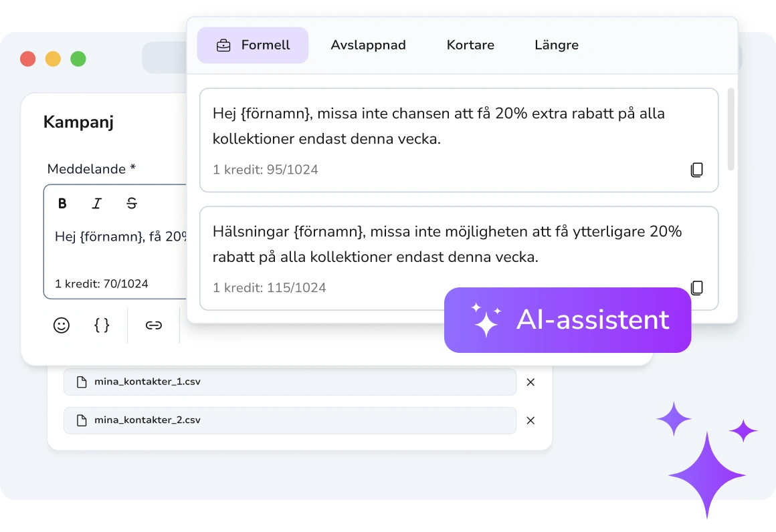776x532 pixels.
Task: Open the AI-assistent
Action: [x=567, y=320]
